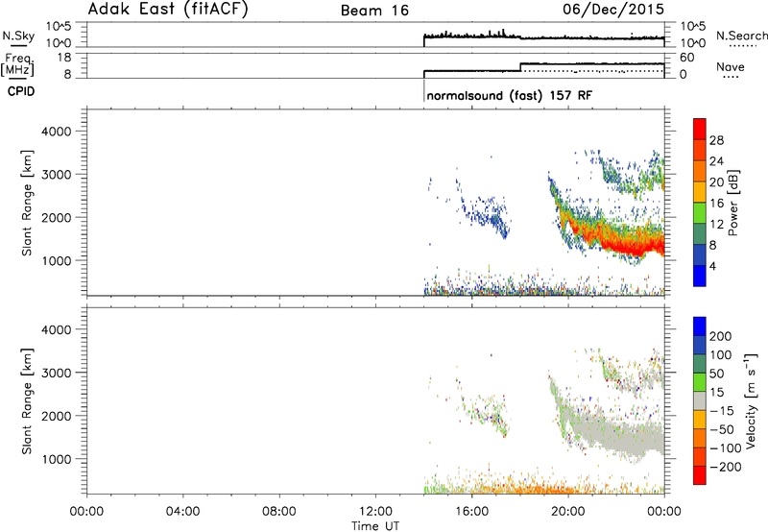Pick the Power colorbar segment between 16 and 20
Screen dimensions: 768x532
pyautogui.click(x=700, y=192)
